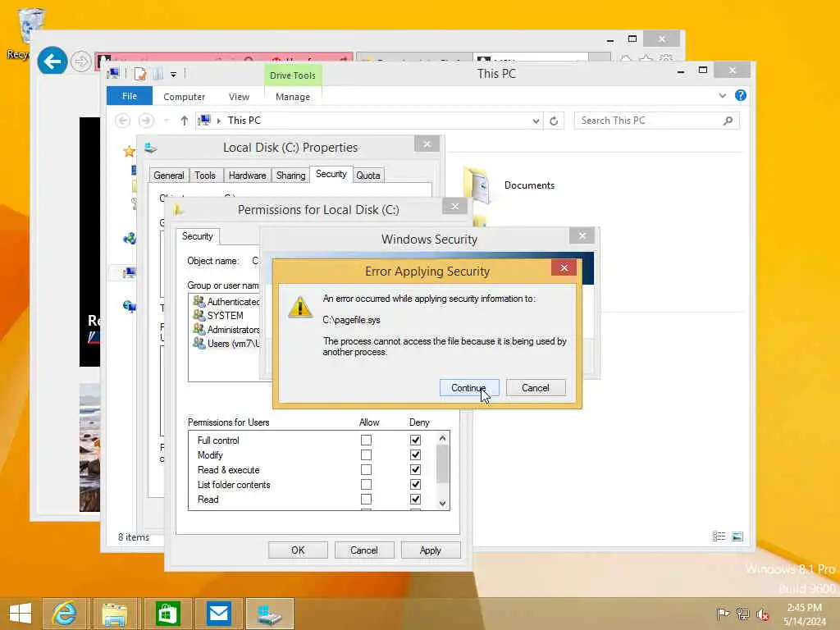Toggle Allow checkbox for Full control
Screen dimensions: 840x630
[x=366, y=441]
